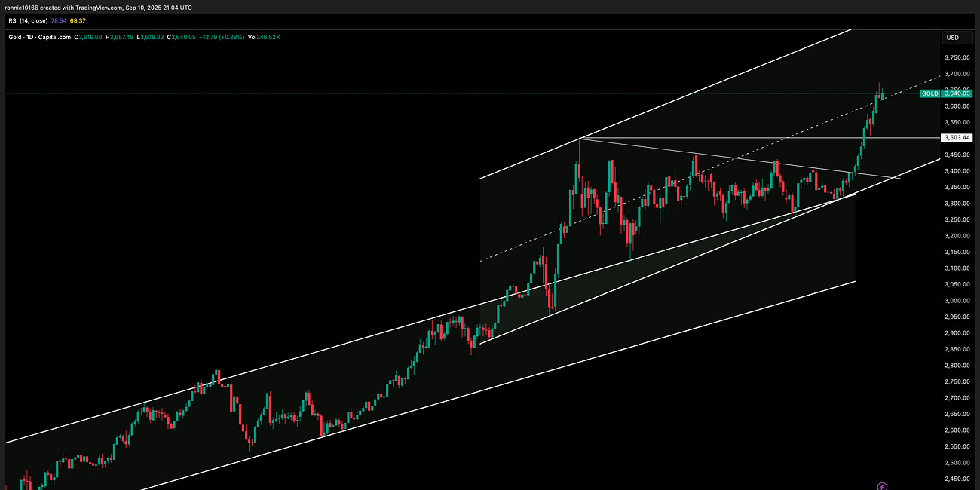Select the Gold - 1D - Capital.com symbol title

(38, 37)
